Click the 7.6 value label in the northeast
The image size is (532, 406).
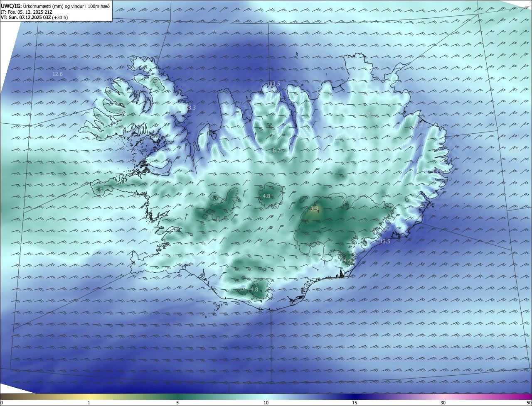point(371,115)
